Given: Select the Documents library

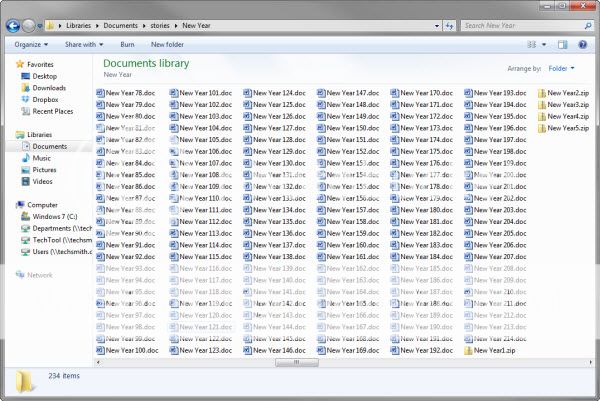Looking at the screenshot, I should (x=49, y=147).
